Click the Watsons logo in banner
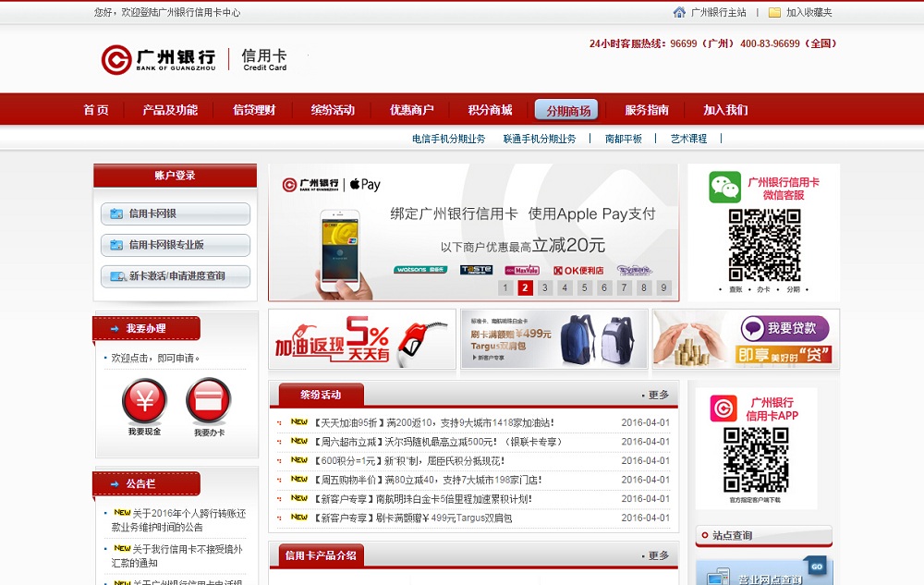 [420, 270]
